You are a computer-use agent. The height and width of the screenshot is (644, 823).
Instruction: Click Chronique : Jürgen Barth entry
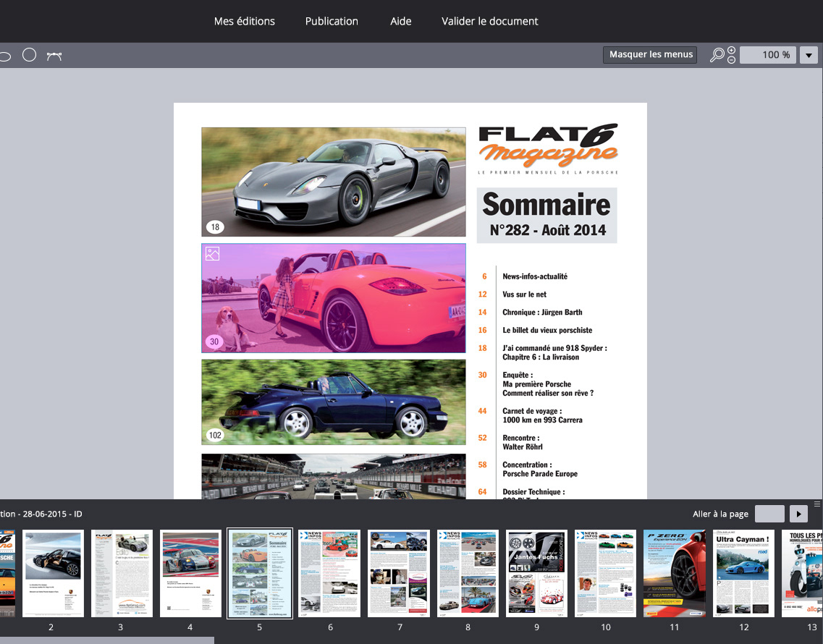point(542,313)
